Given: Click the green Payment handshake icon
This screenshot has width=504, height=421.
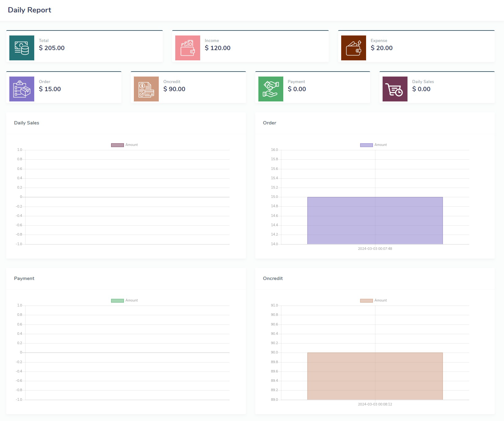Looking at the screenshot, I should (271, 89).
